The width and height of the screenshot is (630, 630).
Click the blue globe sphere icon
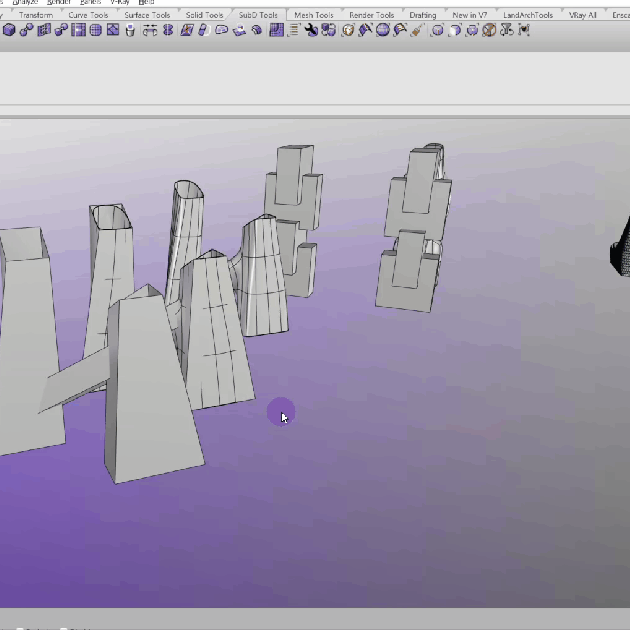click(382, 30)
